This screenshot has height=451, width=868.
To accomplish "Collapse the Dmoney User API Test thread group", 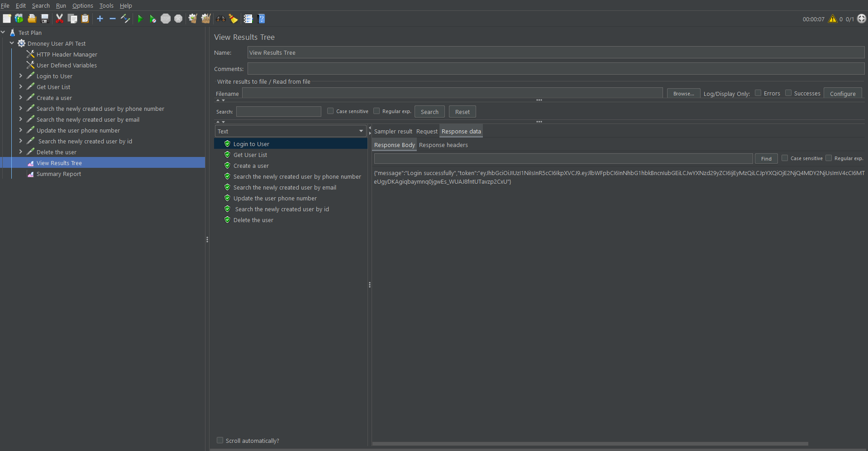I will (x=12, y=43).
